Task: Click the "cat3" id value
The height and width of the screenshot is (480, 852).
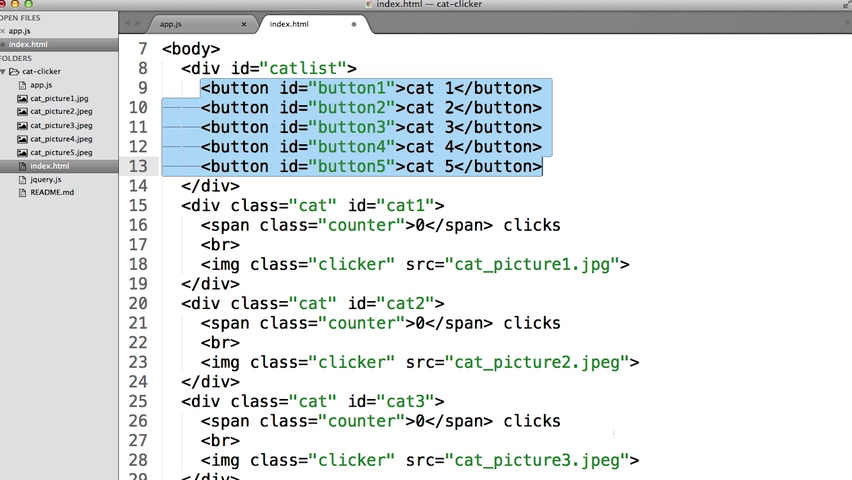Action: [x=405, y=401]
